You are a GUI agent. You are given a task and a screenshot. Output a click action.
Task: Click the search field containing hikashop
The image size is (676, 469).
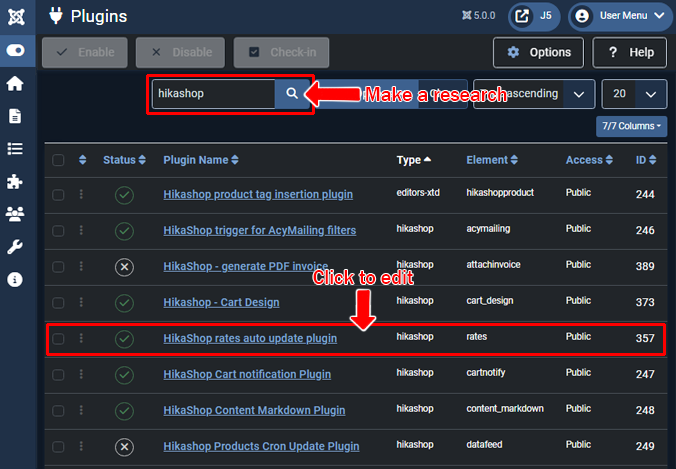point(214,94)
